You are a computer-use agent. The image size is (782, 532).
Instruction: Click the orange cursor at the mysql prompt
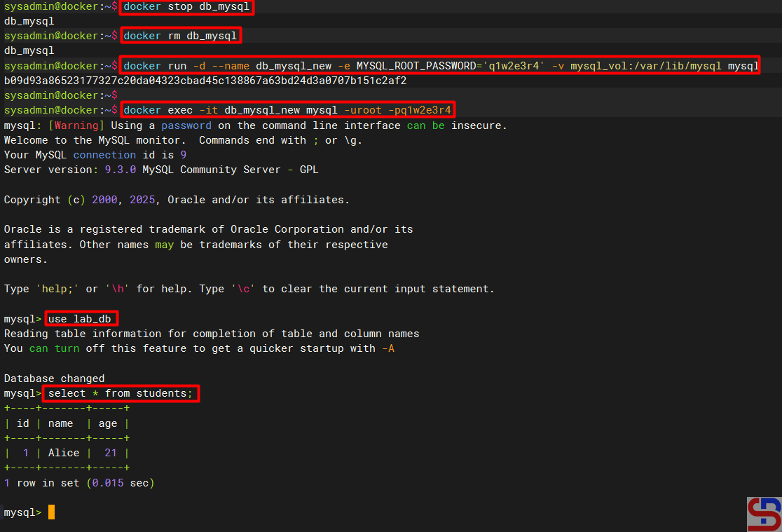[x=51, y=512]
